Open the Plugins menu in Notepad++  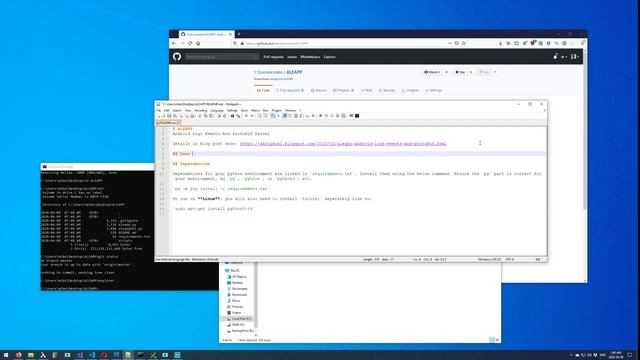click(277, 111)
